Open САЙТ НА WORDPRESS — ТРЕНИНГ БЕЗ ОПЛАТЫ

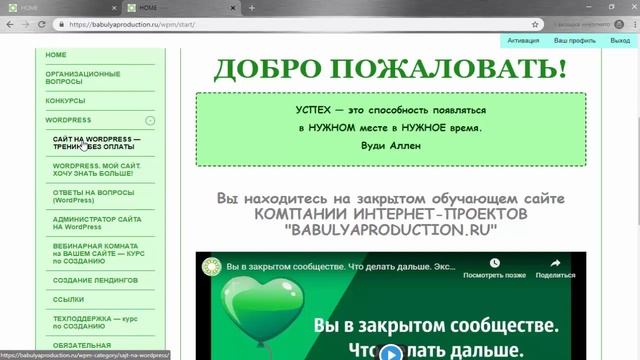pyautogui.click(x=96, y=143)
